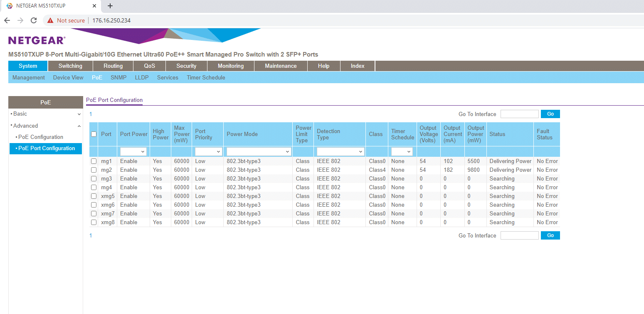This screenshot has height=314, width=644.
Task: Check the box for port xmg8
Action: (94, 222)
